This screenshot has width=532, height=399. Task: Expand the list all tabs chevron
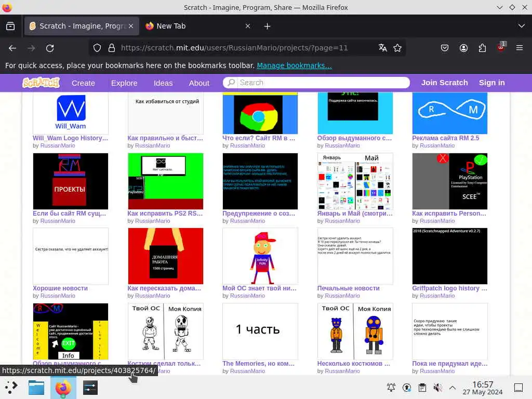pyautogui.click(x=522, y=26)
